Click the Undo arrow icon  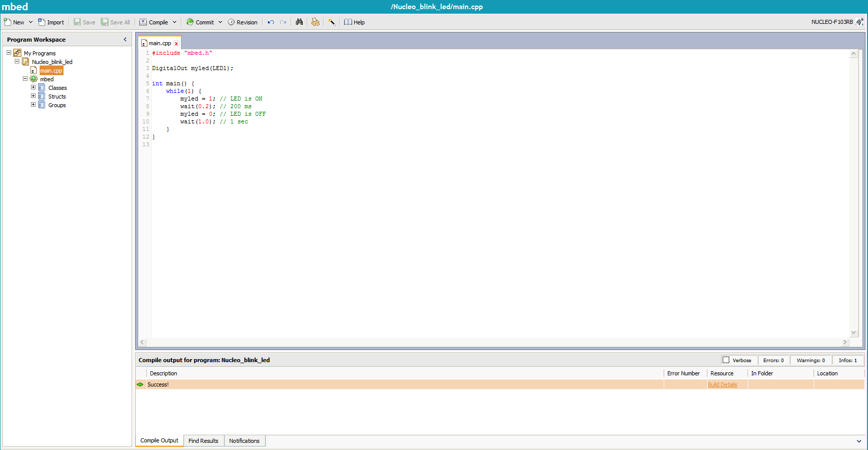click(x=271, y=22)
